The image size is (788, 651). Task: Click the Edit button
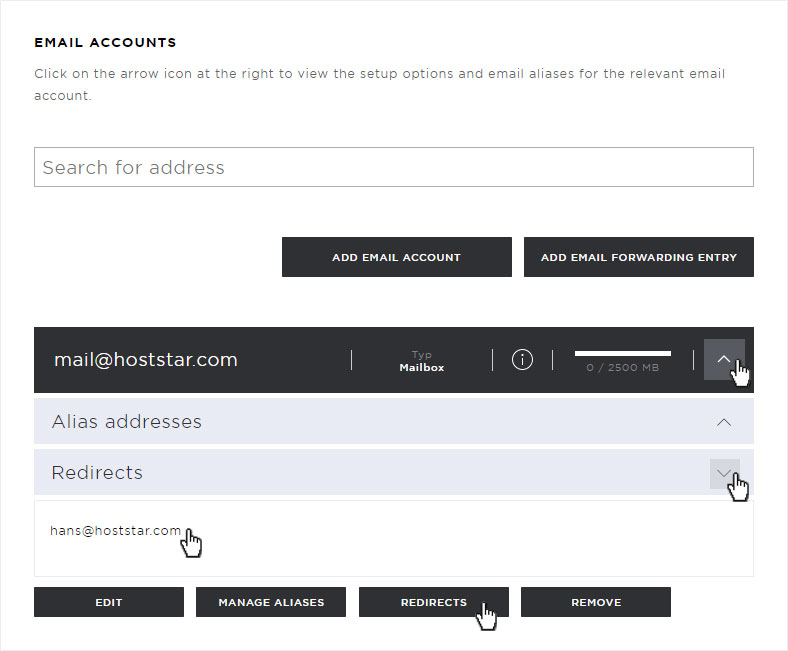[109, 602]
